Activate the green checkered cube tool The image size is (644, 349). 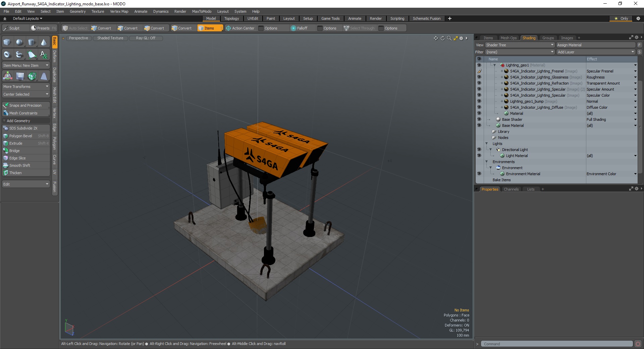pos(32,77)
